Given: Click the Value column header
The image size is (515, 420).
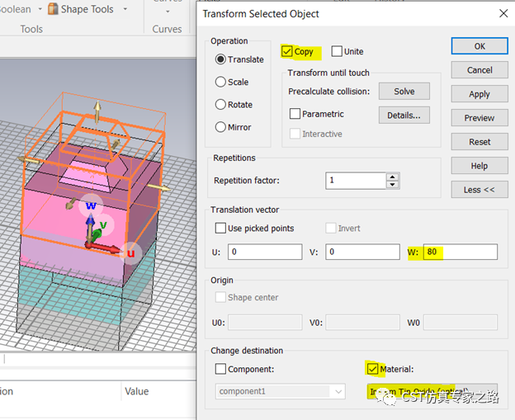Looking at the screenshot, I should click(137, 391).
